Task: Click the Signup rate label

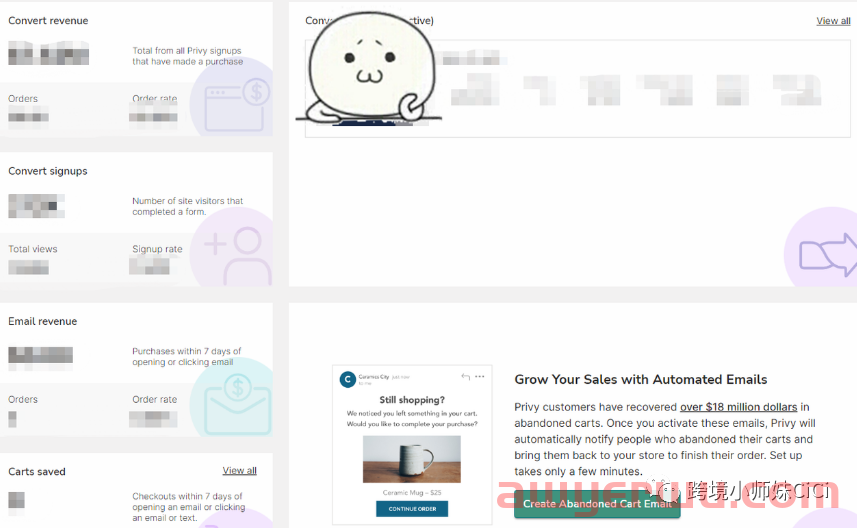Action: click(x=157, y=249)
